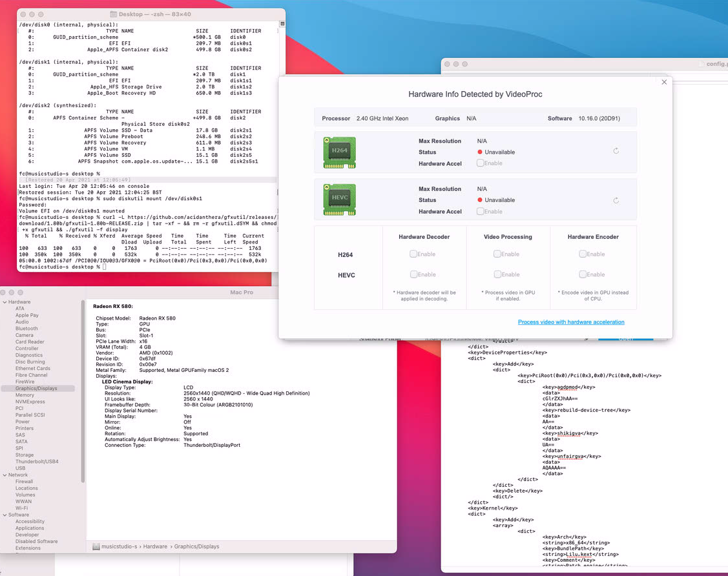Open 'Process video with hardware acceleration' link
The width and height of the screenshot is (728, 576).
tap(571, 322)
